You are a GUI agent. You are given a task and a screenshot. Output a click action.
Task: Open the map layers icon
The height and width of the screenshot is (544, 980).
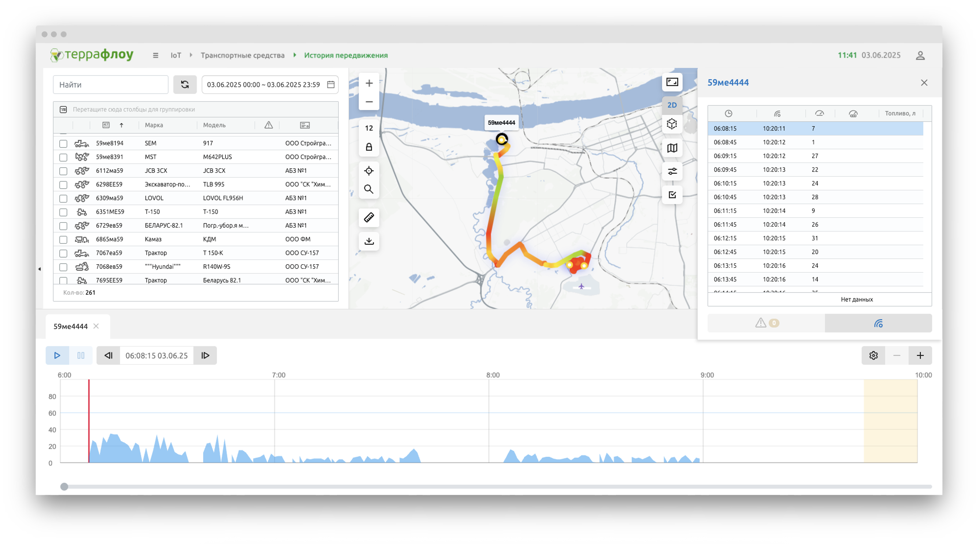coord(672,148)
